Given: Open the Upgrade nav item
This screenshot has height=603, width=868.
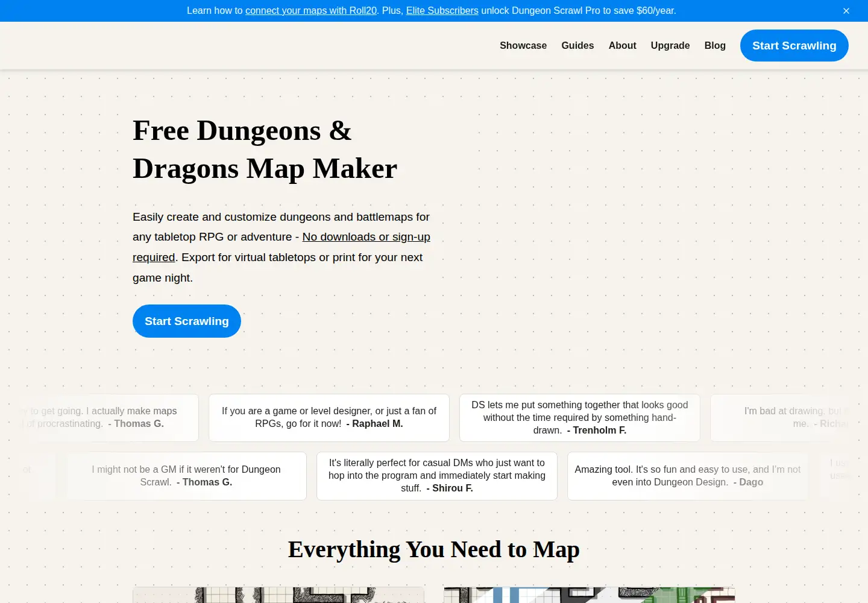Looking at the screenshot, I should pos(670,45).
